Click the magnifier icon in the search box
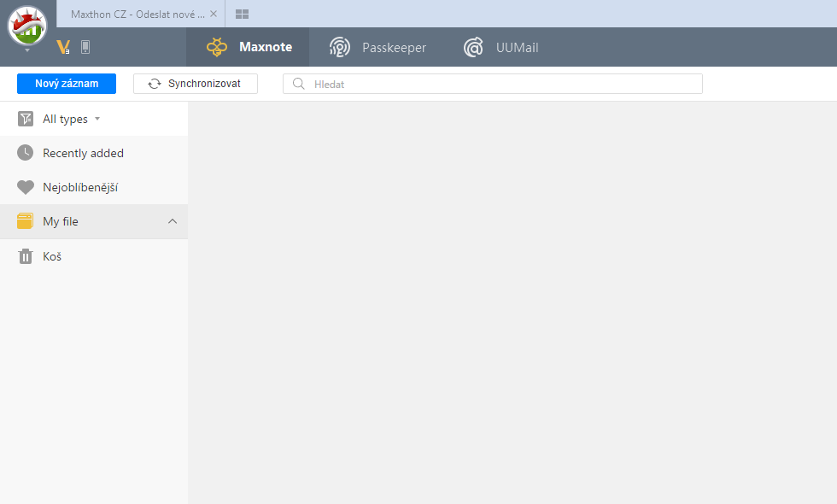837x504 pixels. (299, 84)
